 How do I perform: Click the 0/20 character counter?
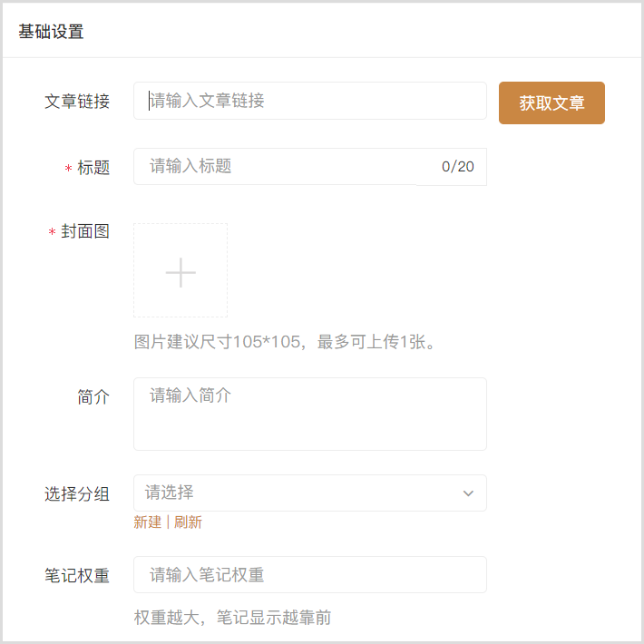click(x=457, y=167)
